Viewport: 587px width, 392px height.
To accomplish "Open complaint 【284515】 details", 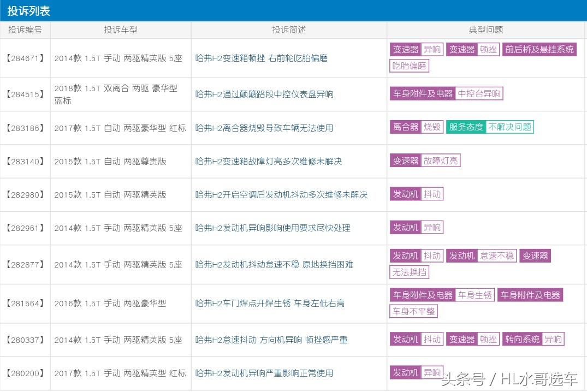I will click(25, 94).
